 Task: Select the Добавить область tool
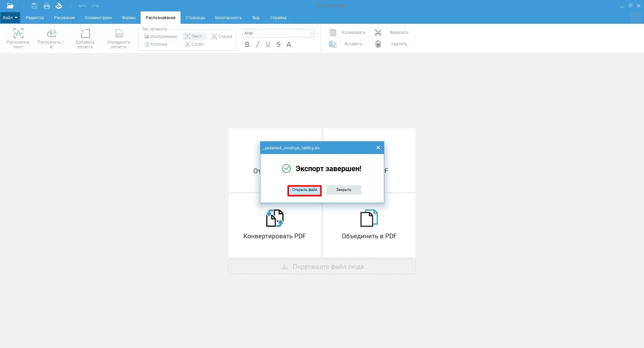tap(85, 34)
